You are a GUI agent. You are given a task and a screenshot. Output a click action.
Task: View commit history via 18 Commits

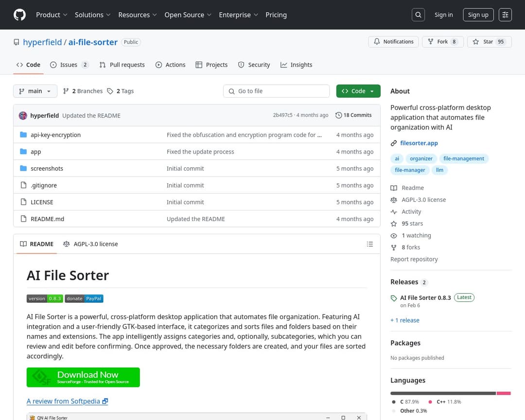353,115
